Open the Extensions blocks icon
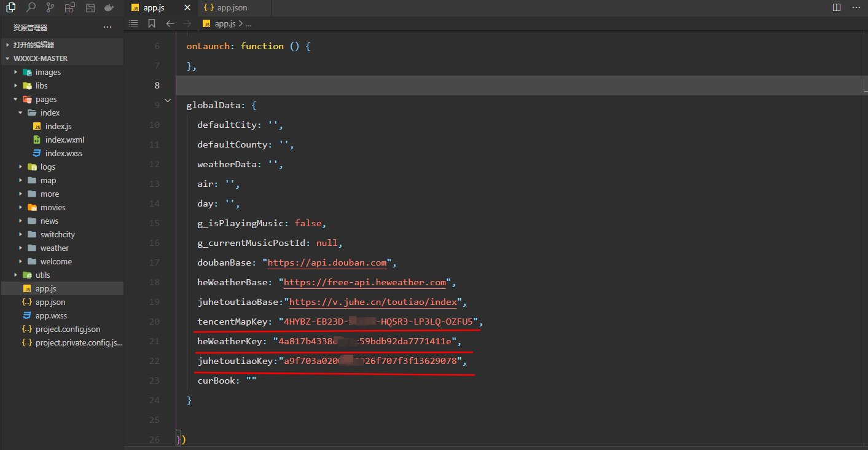This screenshot has width=868, height=450. point(70,7)
